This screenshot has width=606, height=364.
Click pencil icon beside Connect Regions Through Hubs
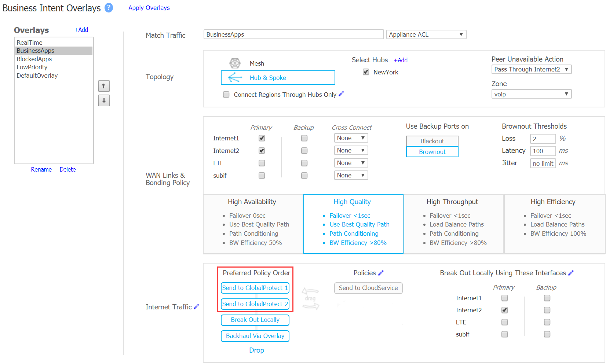coord(342,94)
